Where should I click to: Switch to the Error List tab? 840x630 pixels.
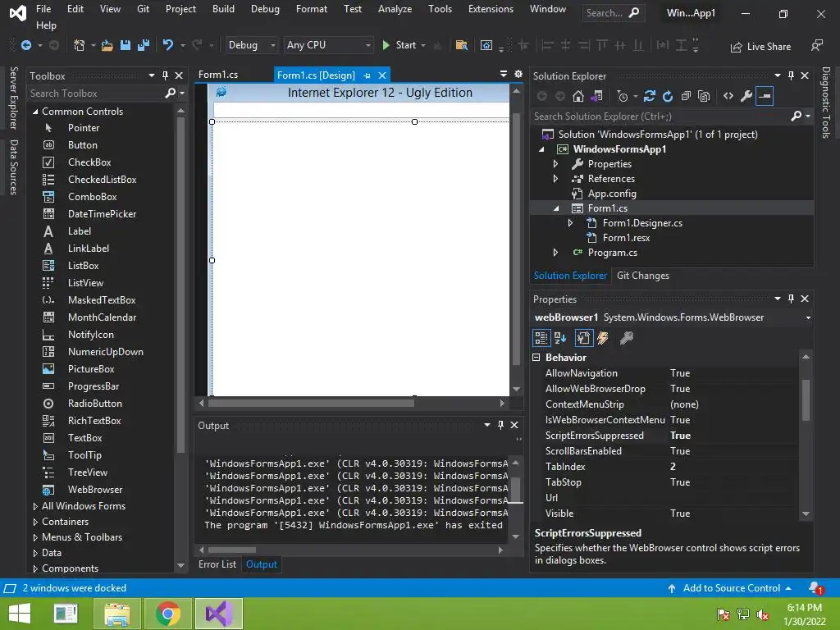(217, 564)
